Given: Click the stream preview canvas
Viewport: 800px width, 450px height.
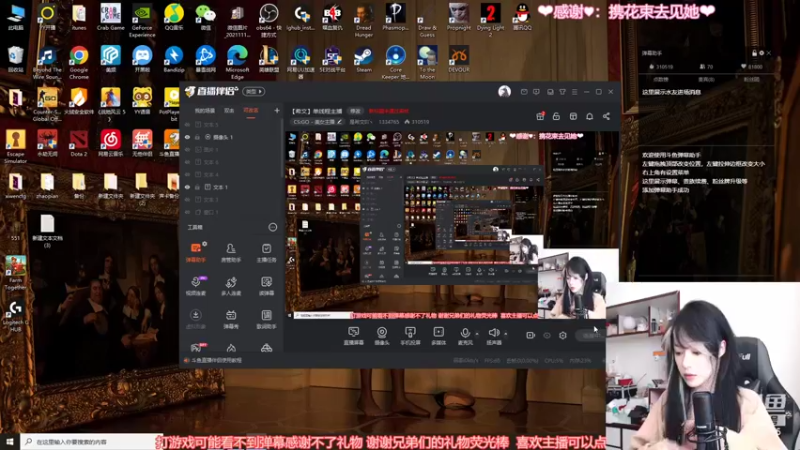Looking at the screenshot, I should click(x=452, y=226).
